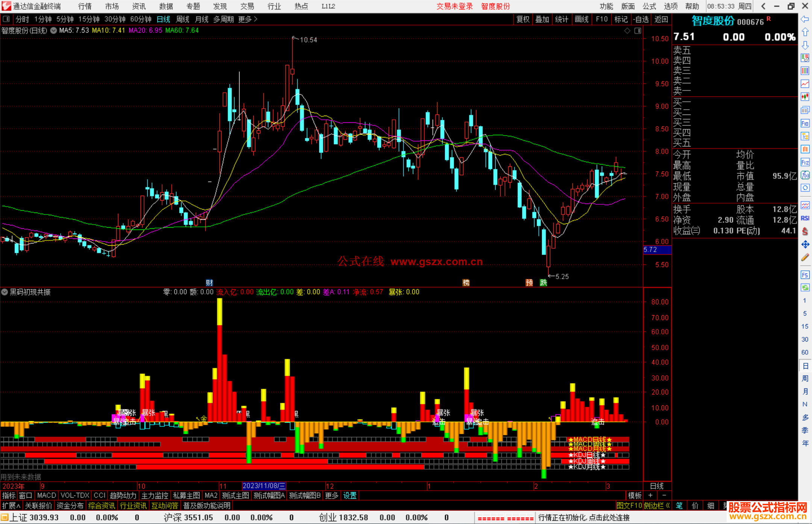Open the 公式 menu
This screenshot has width=812, height=524.
pos(649,6)
